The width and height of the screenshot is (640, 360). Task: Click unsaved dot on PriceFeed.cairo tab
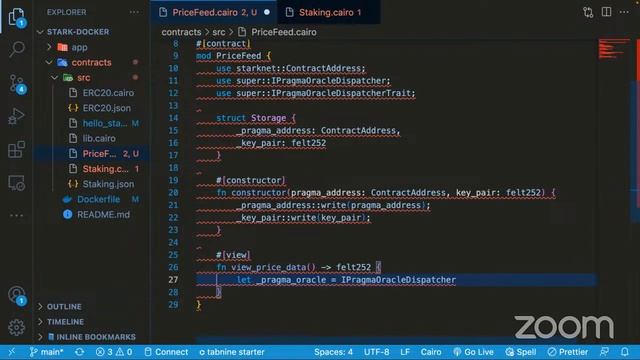267,12
